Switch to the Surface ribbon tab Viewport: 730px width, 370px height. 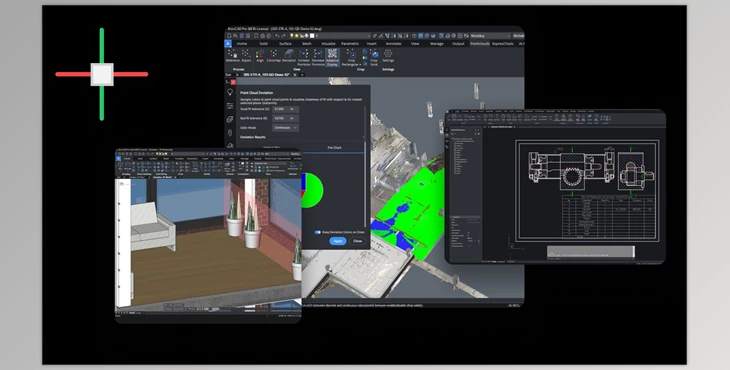(285, 43)
